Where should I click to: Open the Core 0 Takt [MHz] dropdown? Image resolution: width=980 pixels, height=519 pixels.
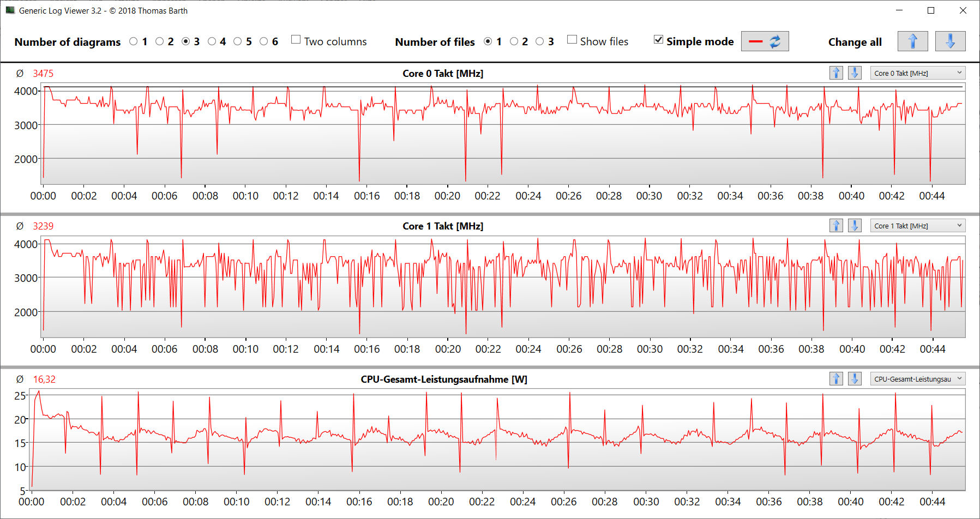(x=918, y=73)
